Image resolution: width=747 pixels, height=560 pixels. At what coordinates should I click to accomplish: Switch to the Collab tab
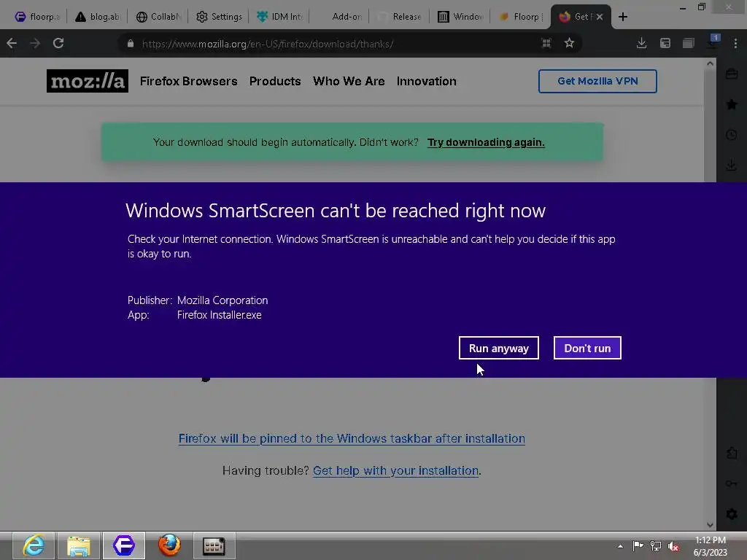click(x=158, y=17)
